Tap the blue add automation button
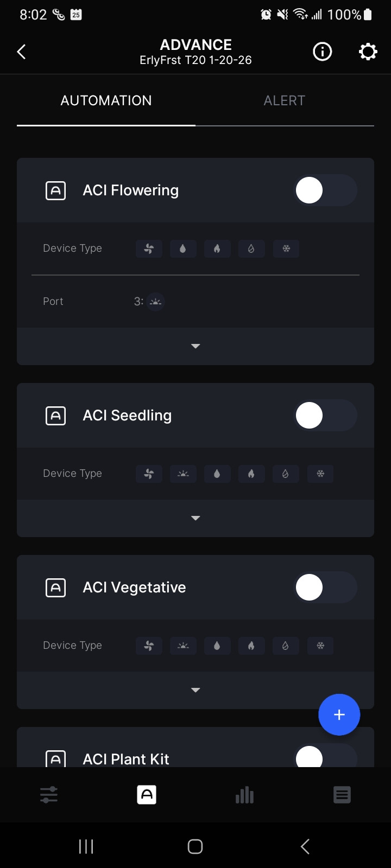391x868 pixels. [339, 714]
